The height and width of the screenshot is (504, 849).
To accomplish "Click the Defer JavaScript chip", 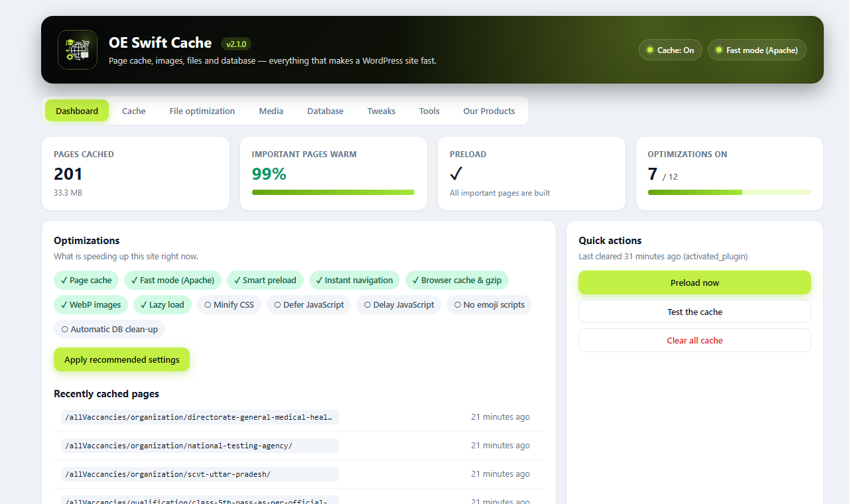I will tap(309, 304).
